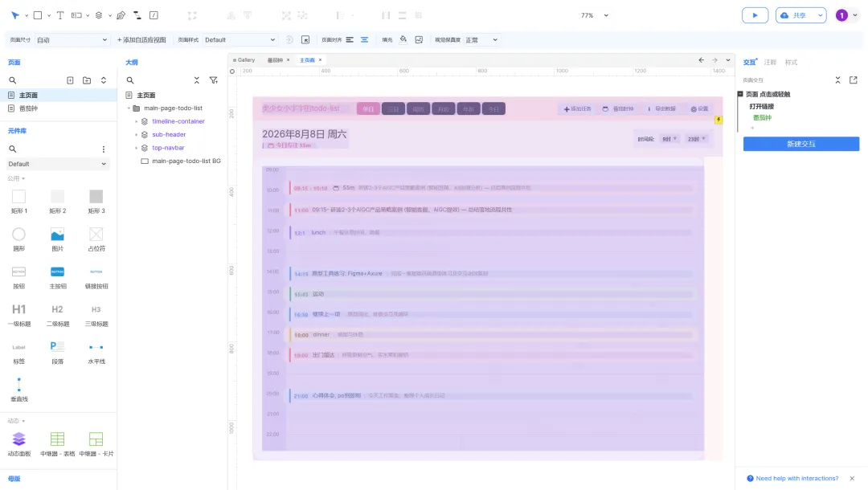Click the page style manage icon
The image size is (868, 490).
tap(305, 40)
